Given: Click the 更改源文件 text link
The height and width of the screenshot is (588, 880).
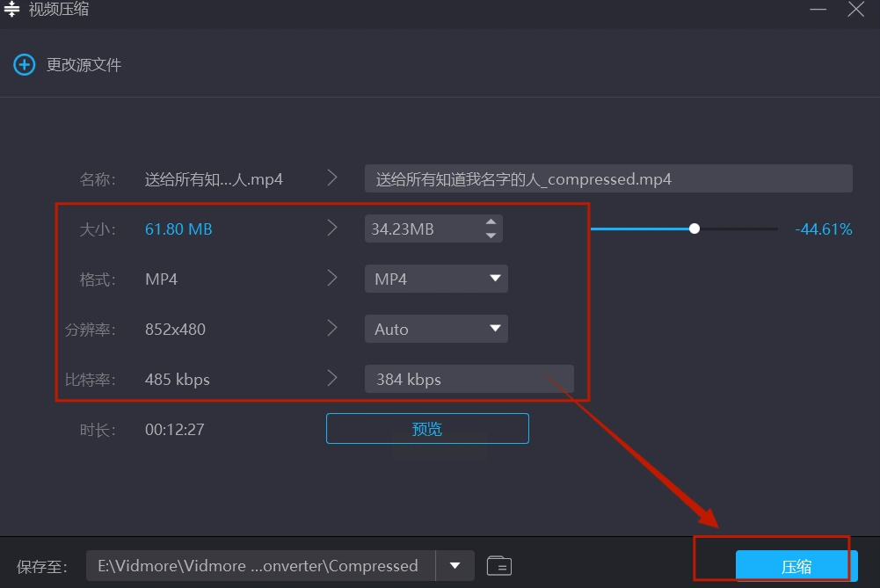Looking at the screenshot, I should tap(84, 65).
